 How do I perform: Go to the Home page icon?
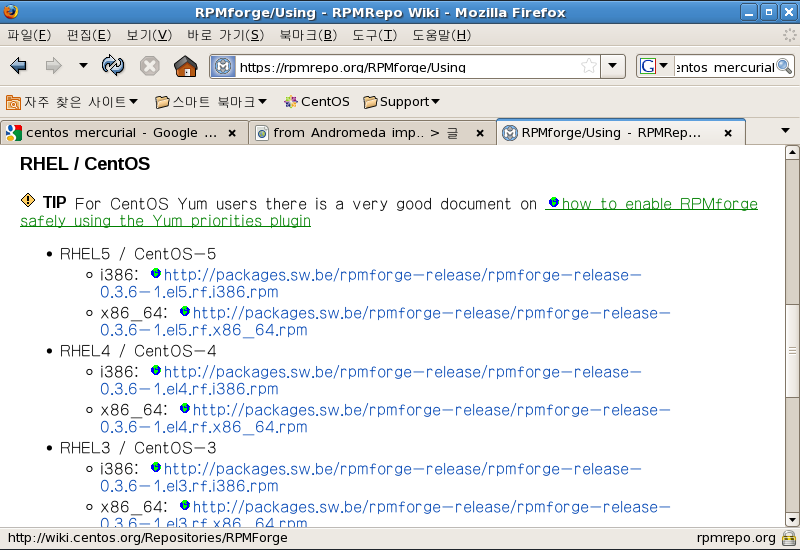tap(186, 66)
